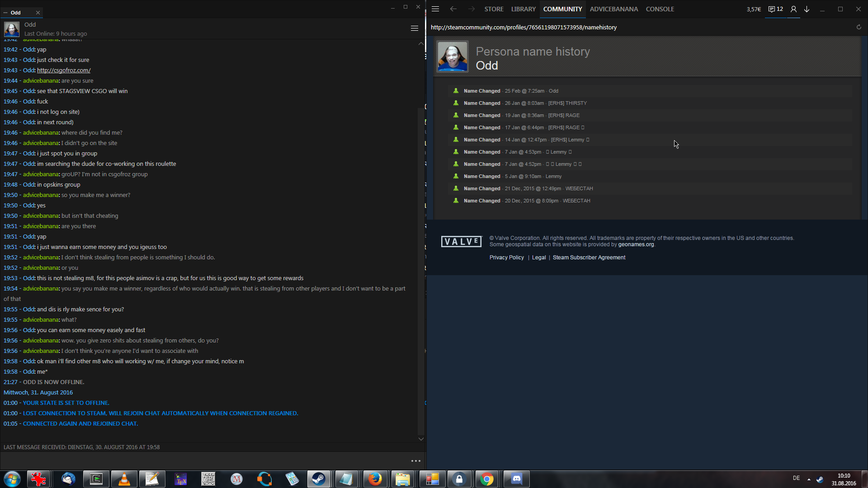Open the Windows Start menu
The height and width of the screenshot is (488, 868).
tap(12, 479)
